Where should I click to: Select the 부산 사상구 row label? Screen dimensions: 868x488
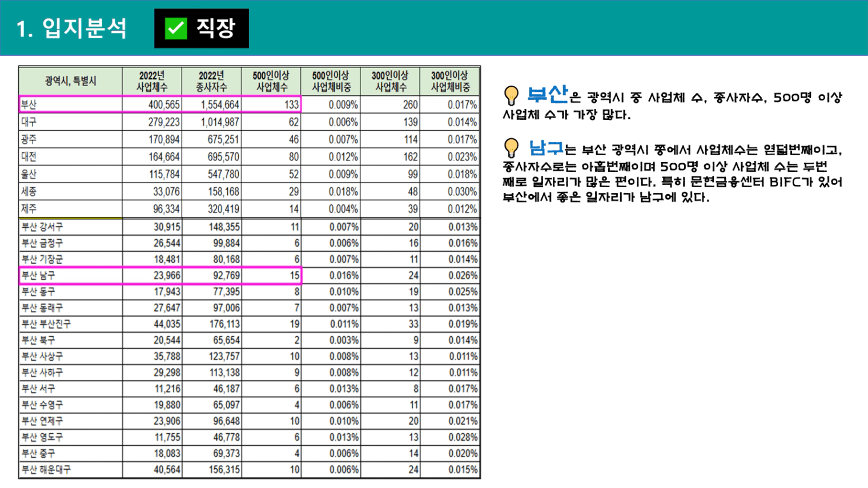(42, 356)
